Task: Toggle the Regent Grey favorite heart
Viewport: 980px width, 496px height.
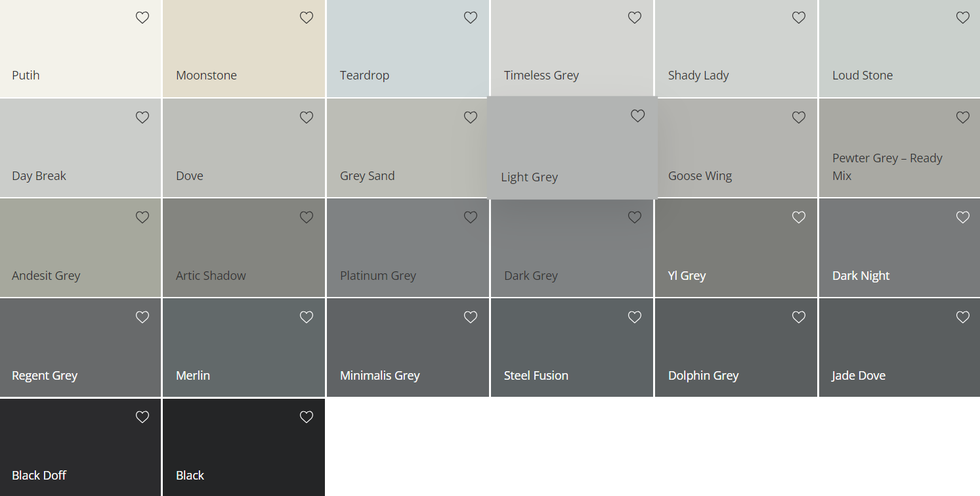Action: click(x=142, y=317)
